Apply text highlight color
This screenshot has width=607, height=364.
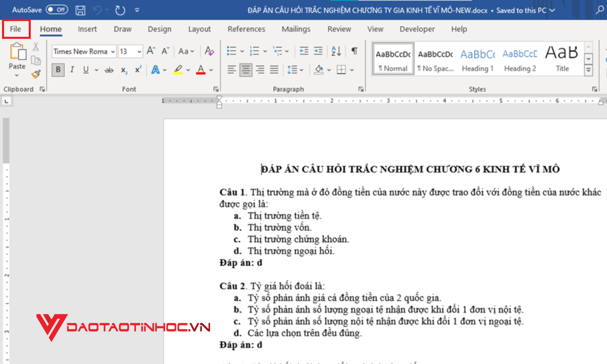(178, 70)
